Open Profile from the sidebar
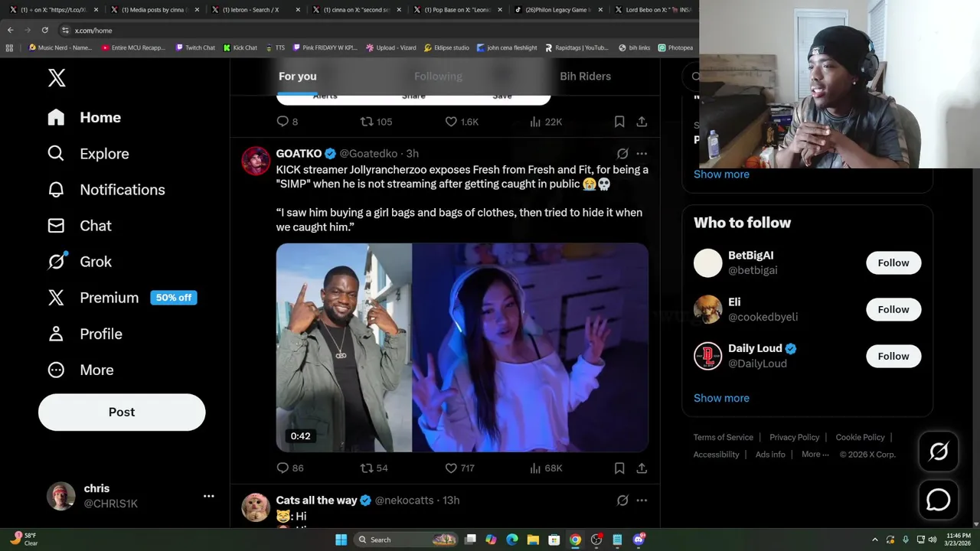This screenshot has height=551, width=980. click(x=84, y=334)
